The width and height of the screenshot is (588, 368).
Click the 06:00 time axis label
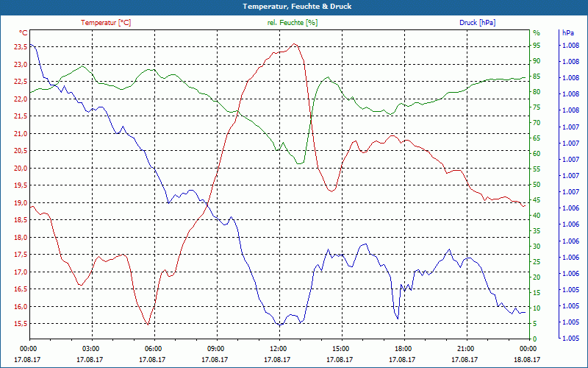[x=152, y=348]
